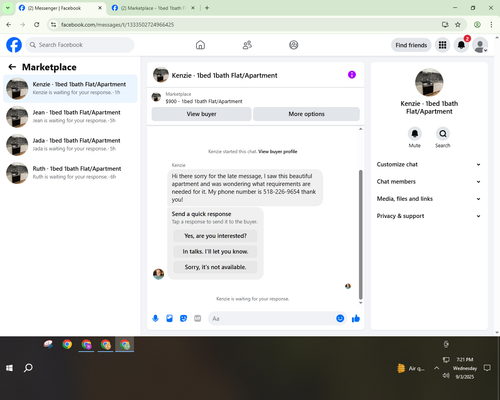View site information icon in address bar
The width and height of the screenshot is (500, 400).
[53, 25]
